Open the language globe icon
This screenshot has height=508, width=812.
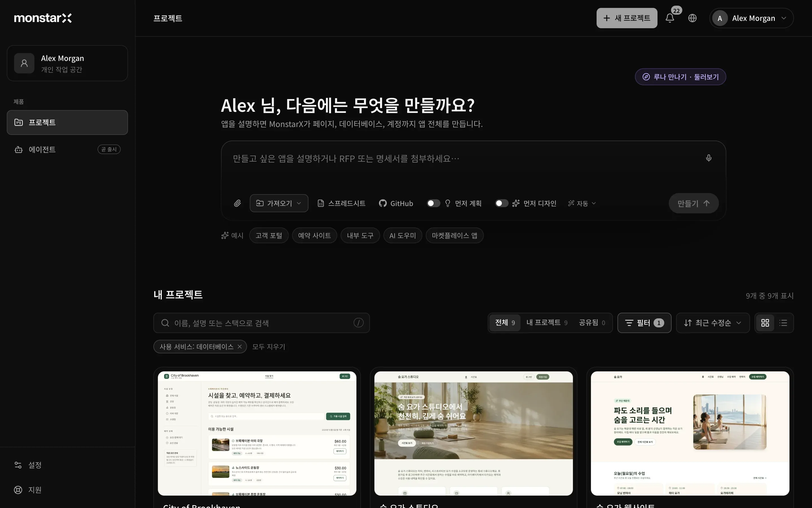tap(692, 18)
